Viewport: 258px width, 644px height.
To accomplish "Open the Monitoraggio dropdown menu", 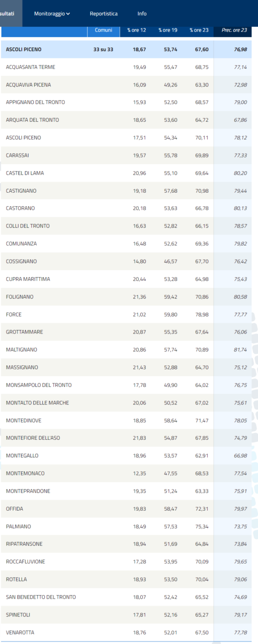I will (52, 14).
